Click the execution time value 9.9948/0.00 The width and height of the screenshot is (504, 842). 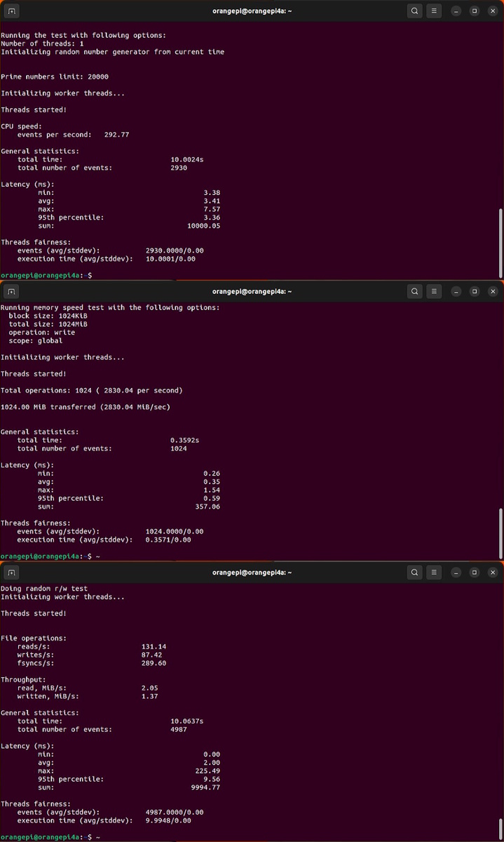pyautogui.click(x=168, y=820)
